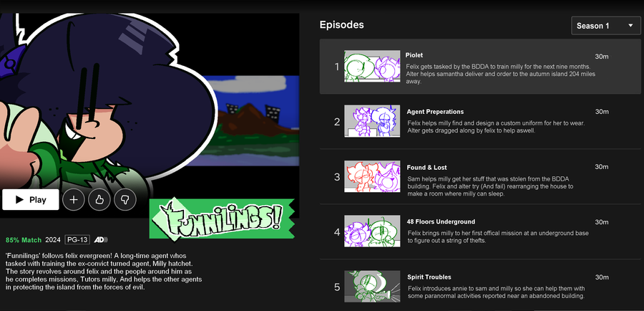Open the Season 1 dropdown

(605, 26)
